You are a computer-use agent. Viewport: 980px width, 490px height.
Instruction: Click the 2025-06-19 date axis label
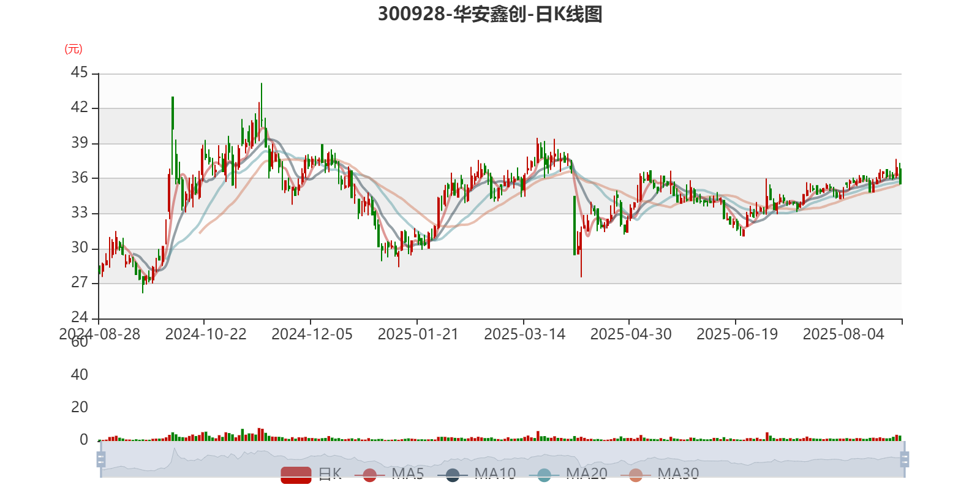(x=737, y=334)
